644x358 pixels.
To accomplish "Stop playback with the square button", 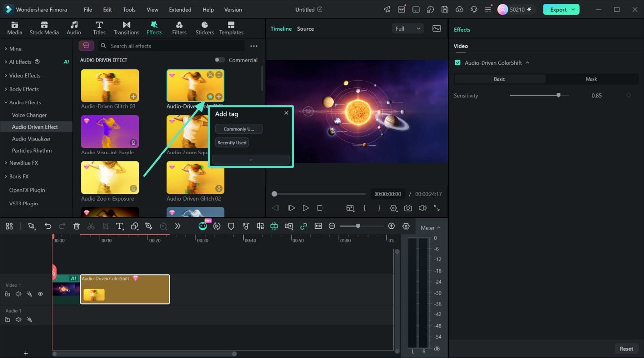I will pos(320,208).
